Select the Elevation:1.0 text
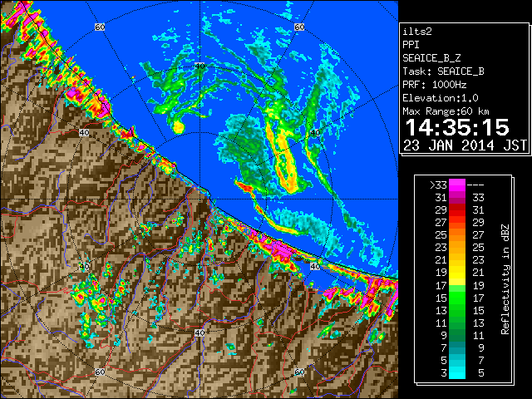The width and height of the screenshot is (532, 399). (x=440, y=98)
